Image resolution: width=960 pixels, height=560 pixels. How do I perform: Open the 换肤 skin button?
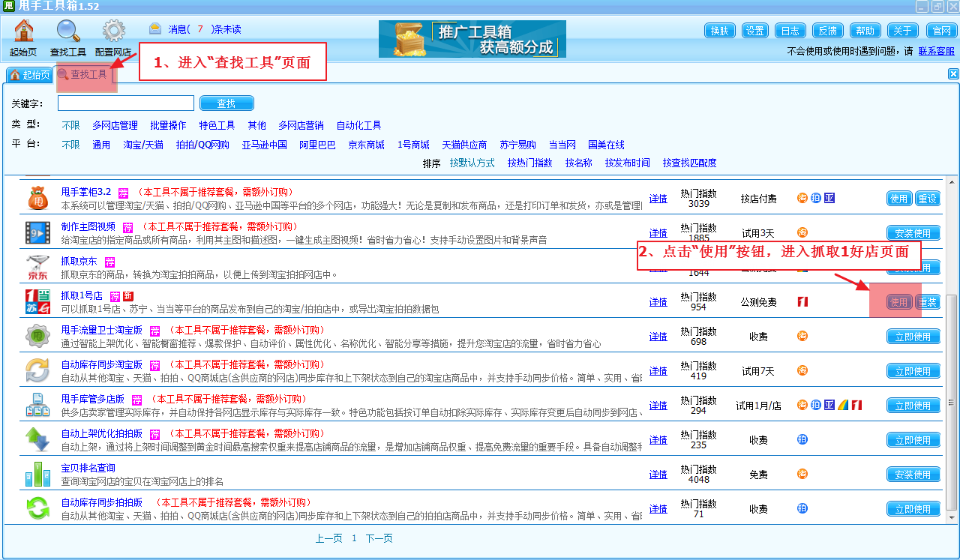(x=720, y=31)
